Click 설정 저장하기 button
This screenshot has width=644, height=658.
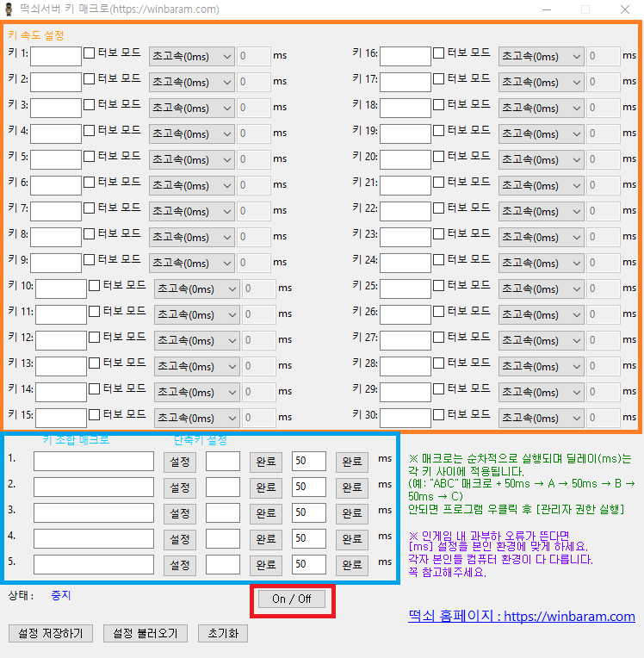point(51,633)
